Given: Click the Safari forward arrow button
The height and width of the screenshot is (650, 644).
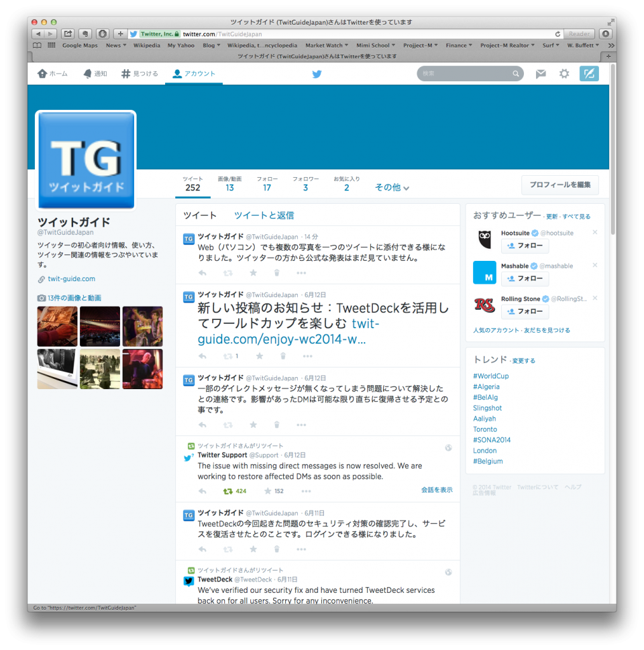Looking at the screenshot, I should (50, 34).
